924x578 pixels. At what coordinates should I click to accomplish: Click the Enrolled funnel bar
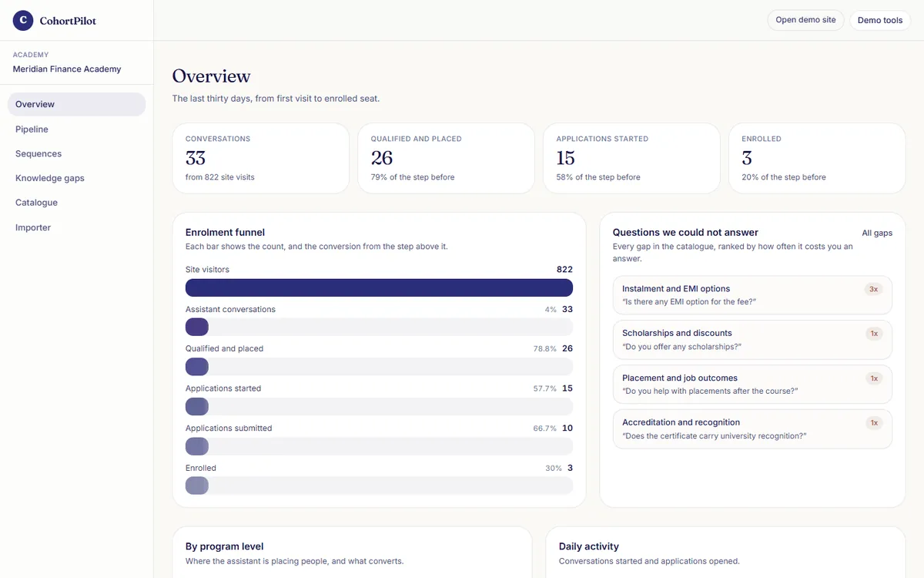[x=379, y=486]
